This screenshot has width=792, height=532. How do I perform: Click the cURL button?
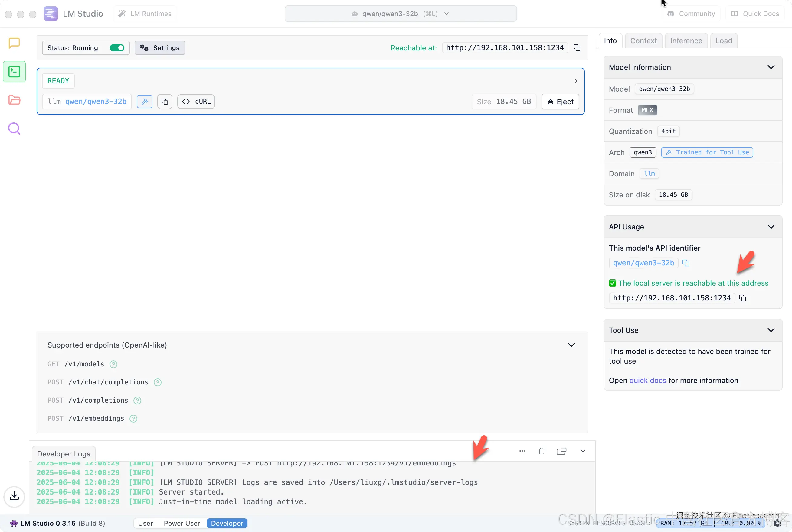pos(196,102)
